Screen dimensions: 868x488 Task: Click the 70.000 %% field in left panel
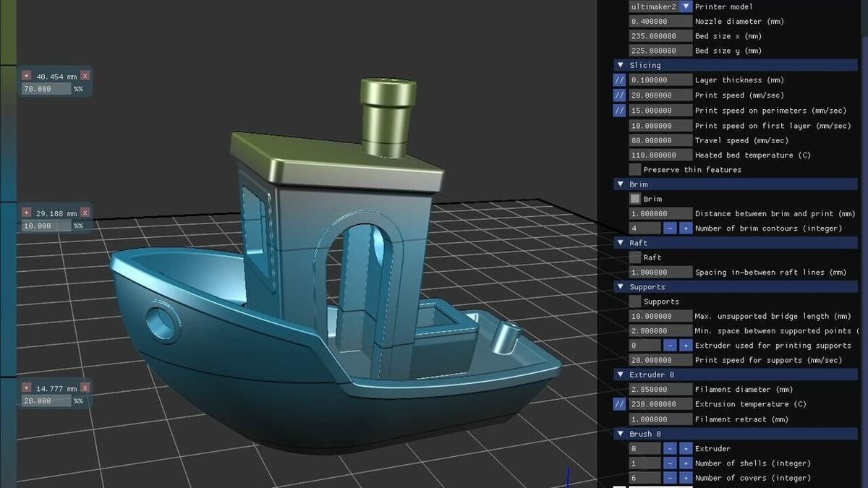pyautogui.click(x=46, y=89)
